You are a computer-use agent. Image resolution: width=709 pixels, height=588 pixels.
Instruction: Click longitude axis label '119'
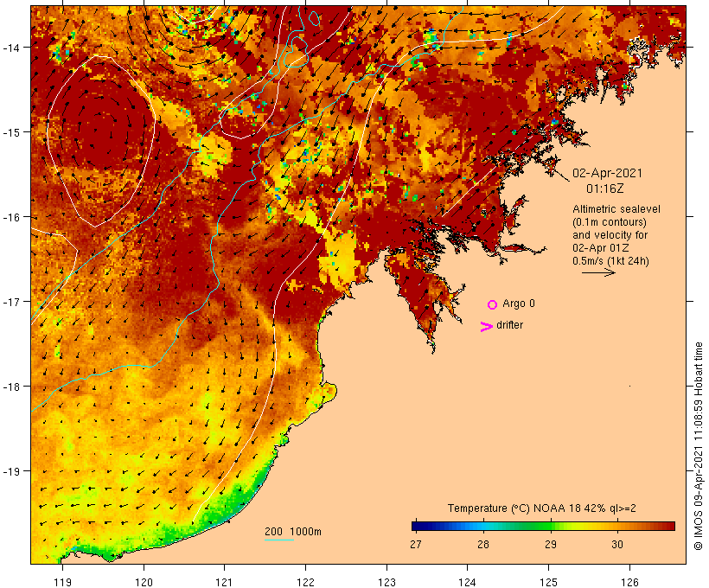(x=62, y=582)
